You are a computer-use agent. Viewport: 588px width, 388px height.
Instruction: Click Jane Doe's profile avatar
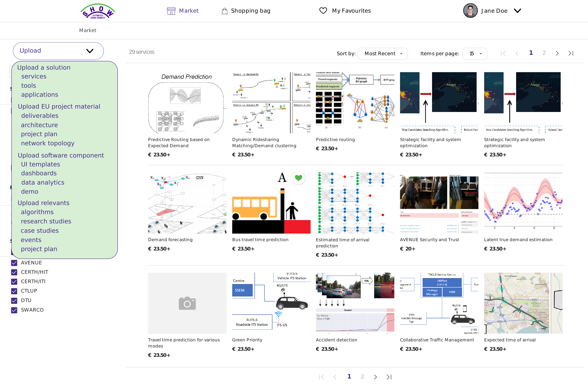point(470,11)
